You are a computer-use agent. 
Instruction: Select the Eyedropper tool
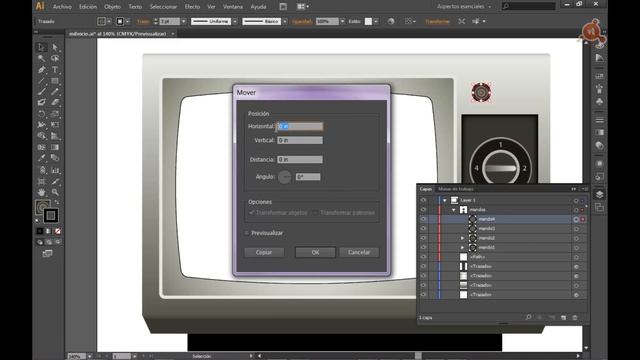pyautogui.click(x=41, y=158)
